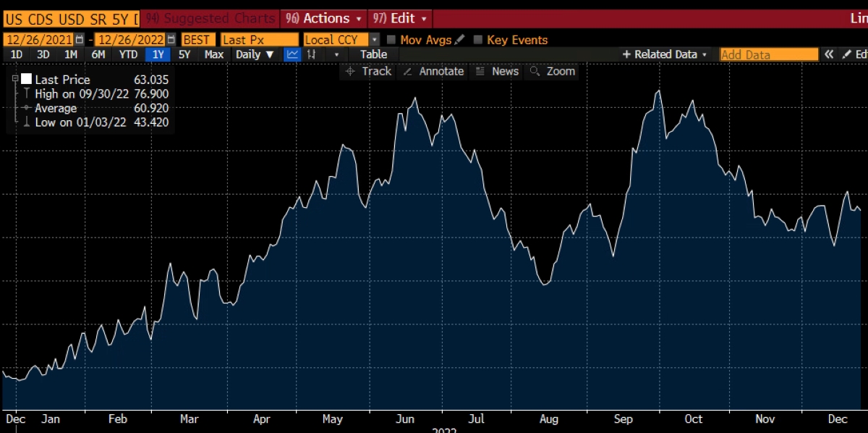Activate the Track crosshair tool
Viewport: 868px width, 433px height.
coord(368,71)
